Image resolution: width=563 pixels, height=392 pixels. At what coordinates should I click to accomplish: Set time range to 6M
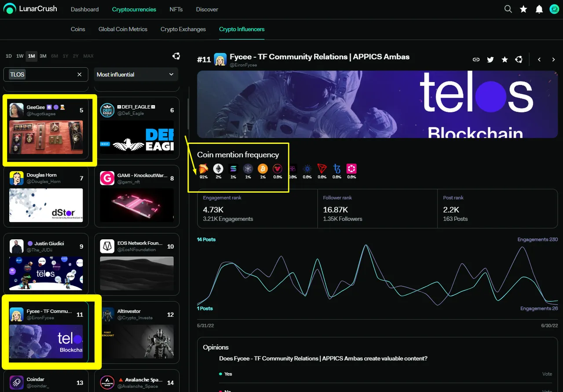(54, 56)
